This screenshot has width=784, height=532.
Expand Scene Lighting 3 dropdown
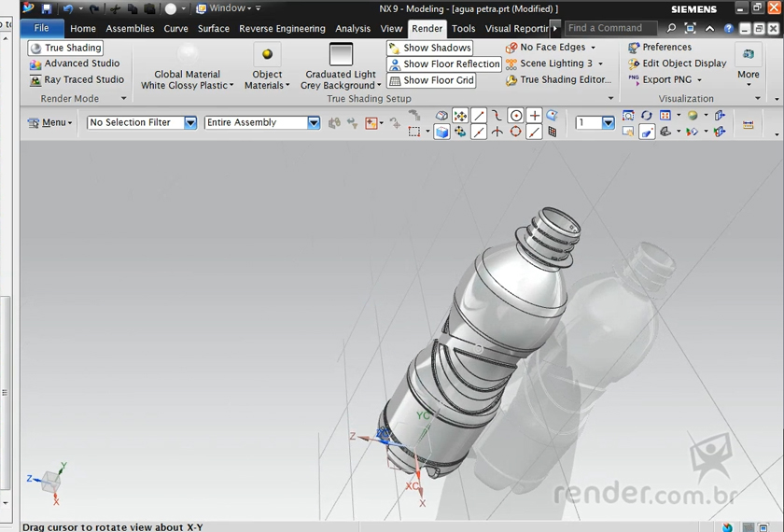(600, 64)
